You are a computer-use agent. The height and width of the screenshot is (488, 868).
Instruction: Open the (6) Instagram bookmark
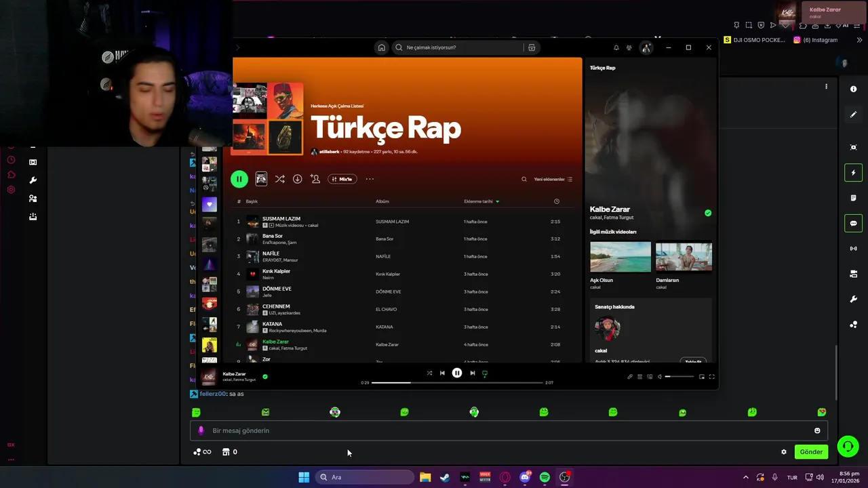point(816,40)
